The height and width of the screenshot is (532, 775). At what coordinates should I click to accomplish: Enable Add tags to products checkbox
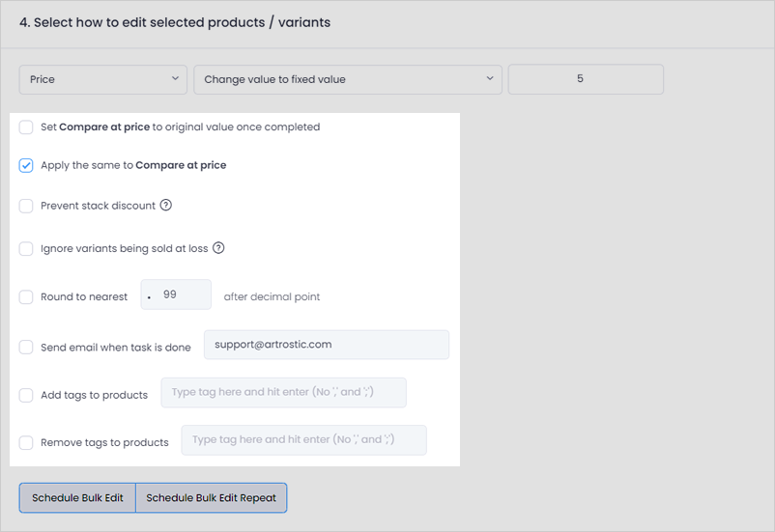pos(26,395)
